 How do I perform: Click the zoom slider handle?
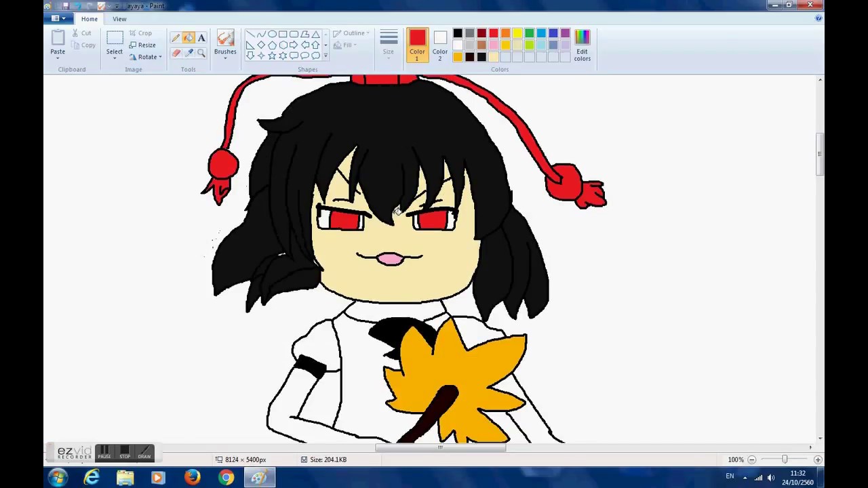tap(785, 460)
